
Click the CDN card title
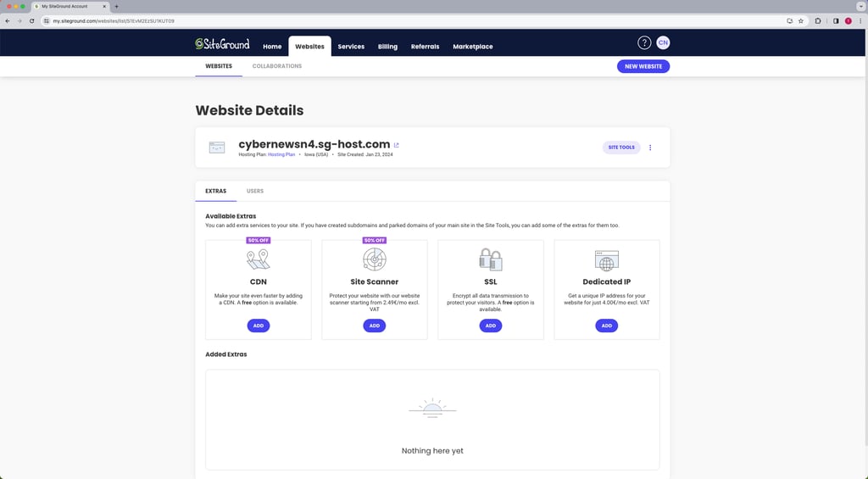258,281
